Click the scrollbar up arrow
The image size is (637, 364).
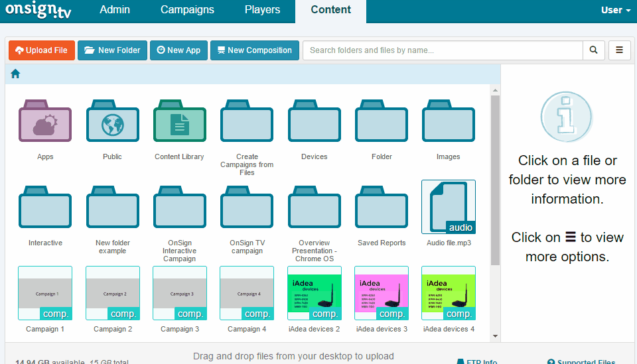click(495, 90)
